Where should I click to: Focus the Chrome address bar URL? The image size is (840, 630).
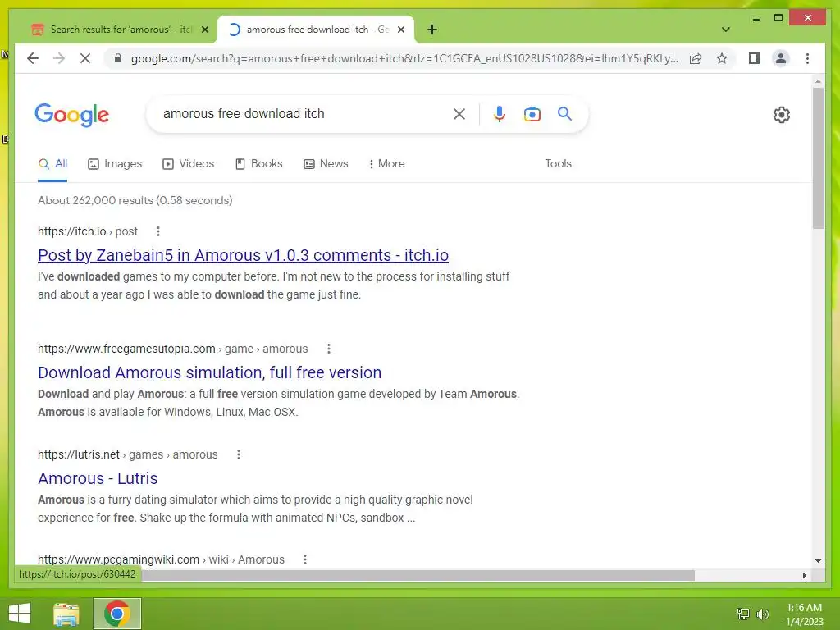point(404,58)
